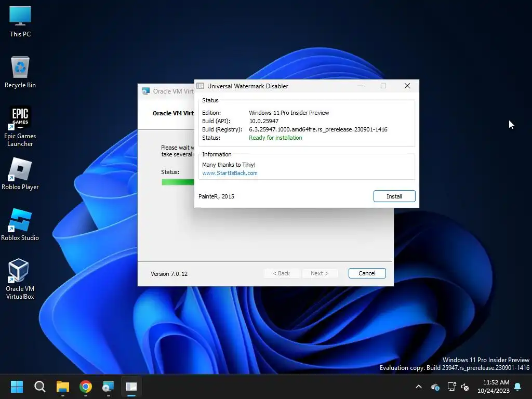This screenshot has width=532, height=399.
Task: Select the 'Windows 11 Pro Insider Preview' edition text
Action: (289, 113)
